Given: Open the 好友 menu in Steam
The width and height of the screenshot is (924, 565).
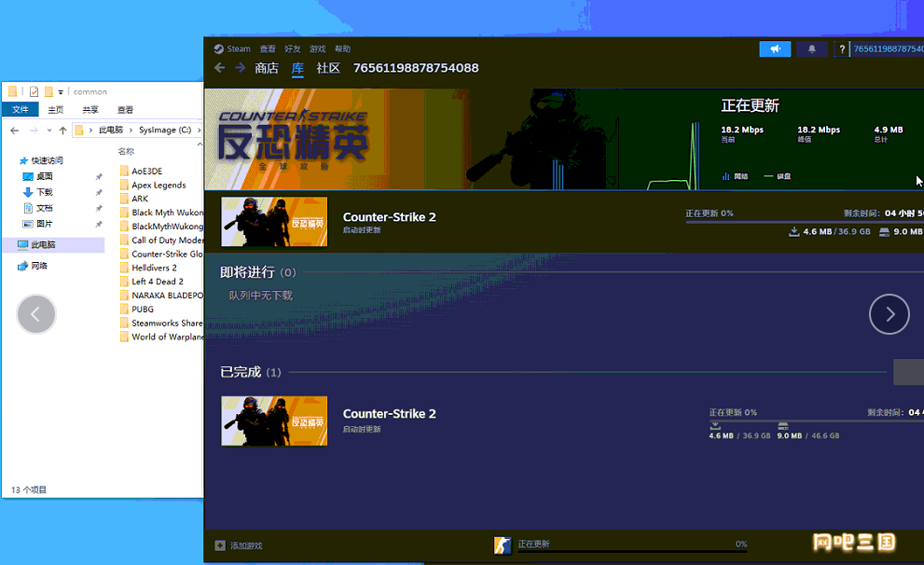Looking at the screenshot, I should pyautogui.click(x=292, y=48).
